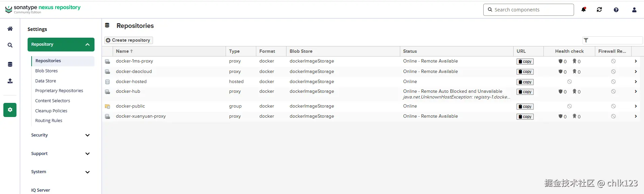Sort by Health check column header

(569, 51)
